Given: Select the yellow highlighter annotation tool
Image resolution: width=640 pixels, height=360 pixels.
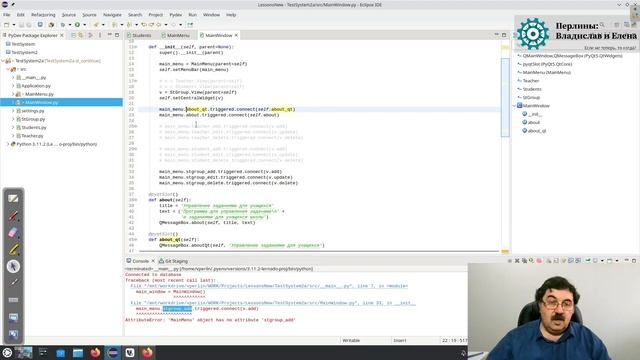Looking at the screenshot, I should tap(13, 249).
